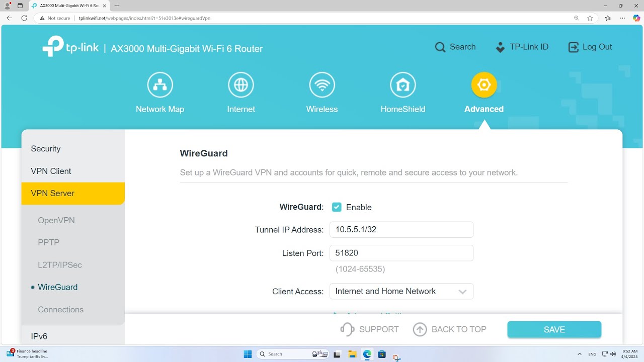Click the Back To Top arrow icon
The height and width of the screenshot is (362, 644).
click(420, 329)
